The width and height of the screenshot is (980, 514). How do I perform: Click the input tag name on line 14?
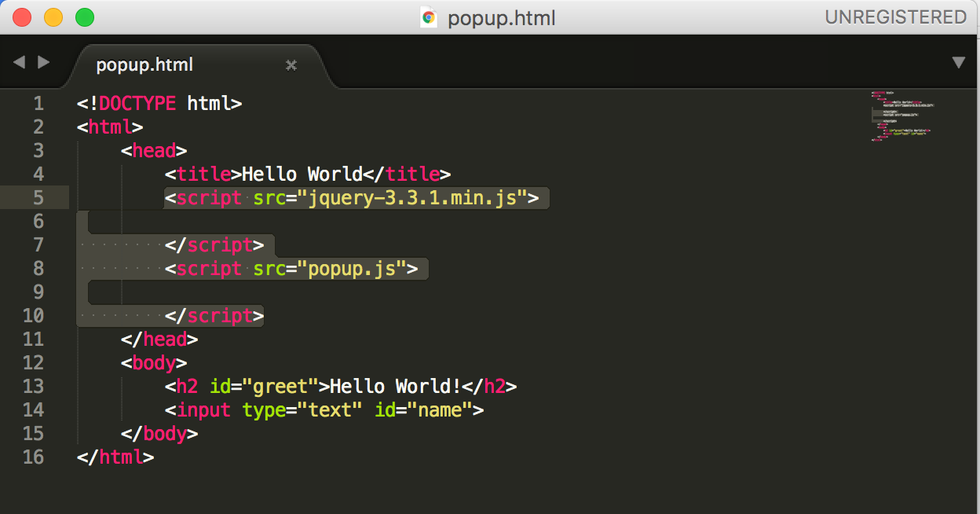203,410
